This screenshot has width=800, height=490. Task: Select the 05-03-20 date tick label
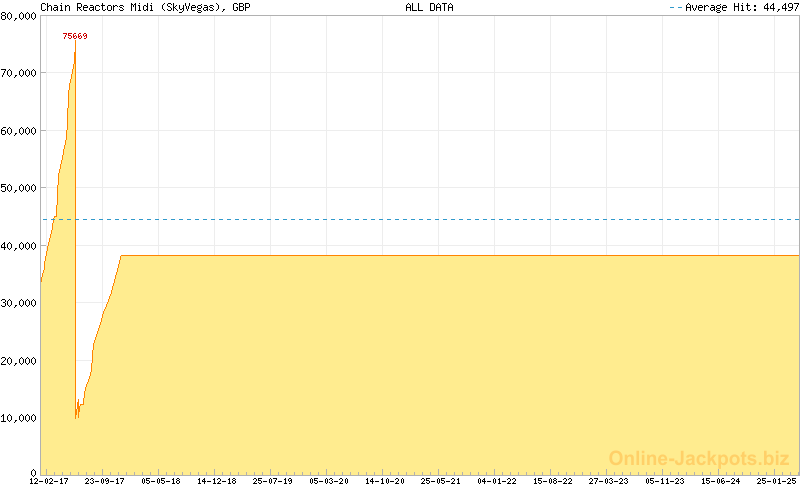tap(328, 481)
